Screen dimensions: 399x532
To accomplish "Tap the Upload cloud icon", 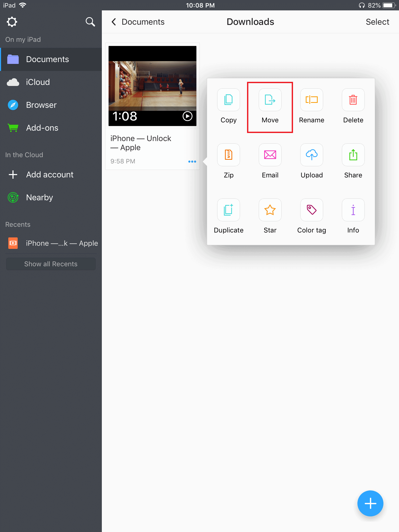I will (311, 155).
